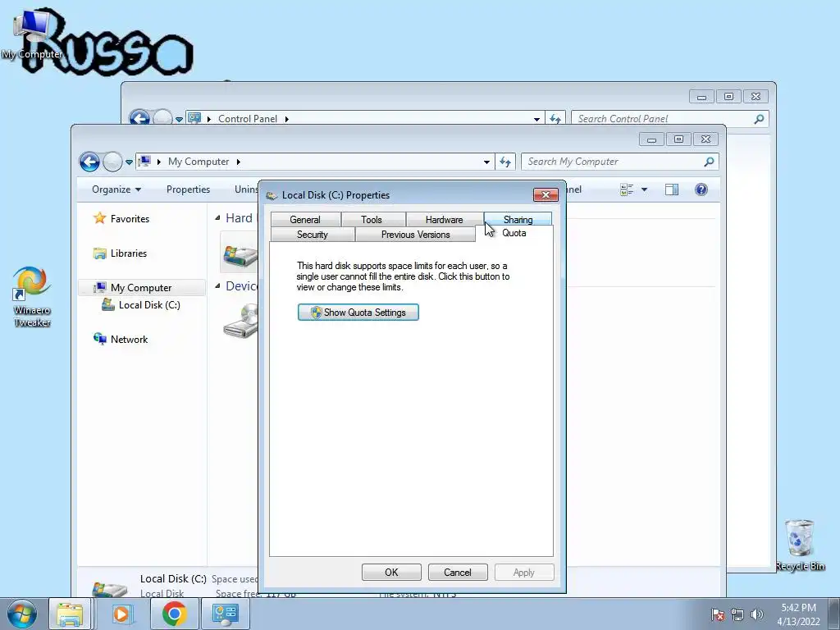Open Google Chrome from taskbar
The width and height of the screenshot is (840, 630).
tap(174, 614)
